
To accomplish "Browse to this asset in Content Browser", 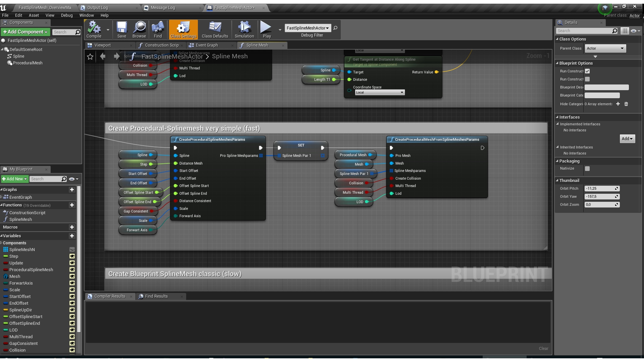I will click(139, 29).
